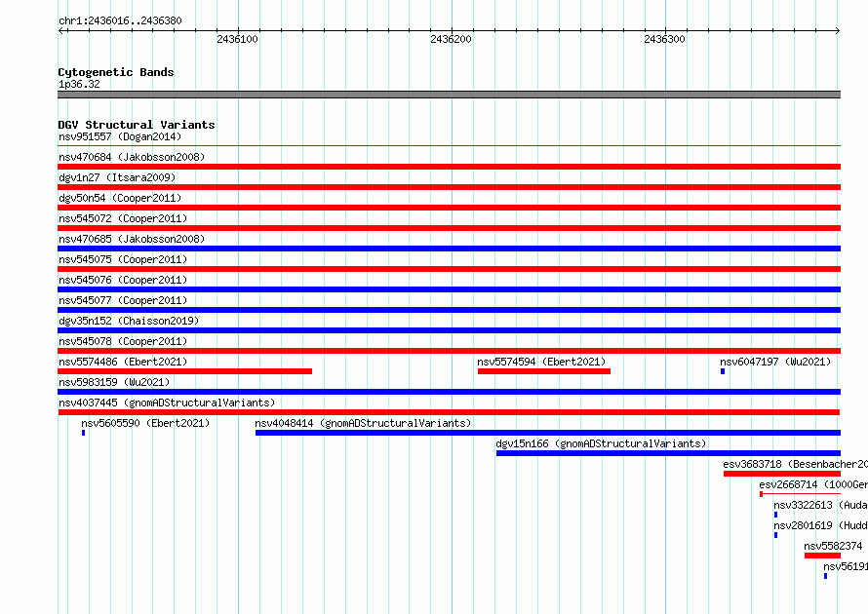This screenshot has width=868, height=614.
Task: Open the nsv5605590 (Ebert2021) label
Action: pos(145,423)
